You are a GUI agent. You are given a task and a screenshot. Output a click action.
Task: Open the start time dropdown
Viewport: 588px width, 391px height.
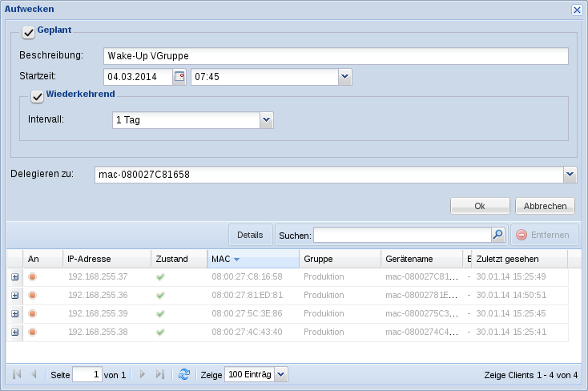[344, 77]
